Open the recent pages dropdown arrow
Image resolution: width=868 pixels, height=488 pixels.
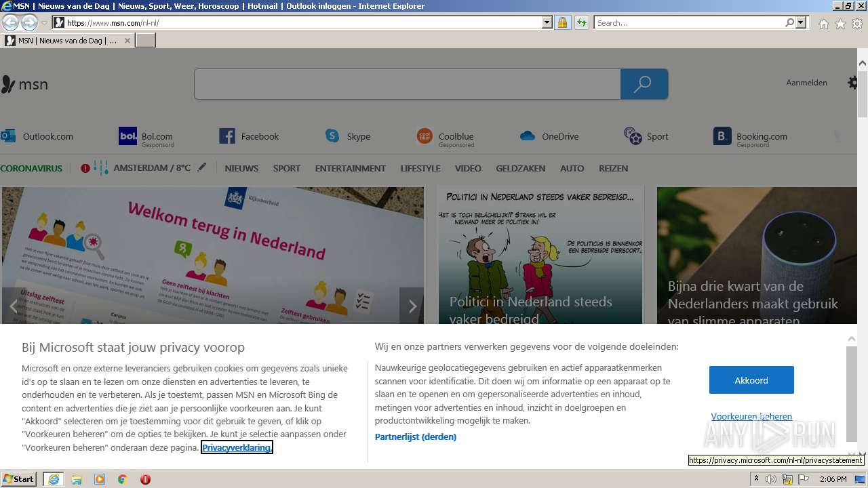tap(44, 23)
